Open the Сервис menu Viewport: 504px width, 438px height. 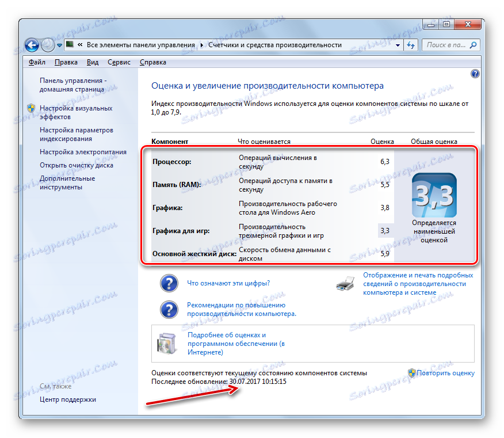click(x=119, y=62)
